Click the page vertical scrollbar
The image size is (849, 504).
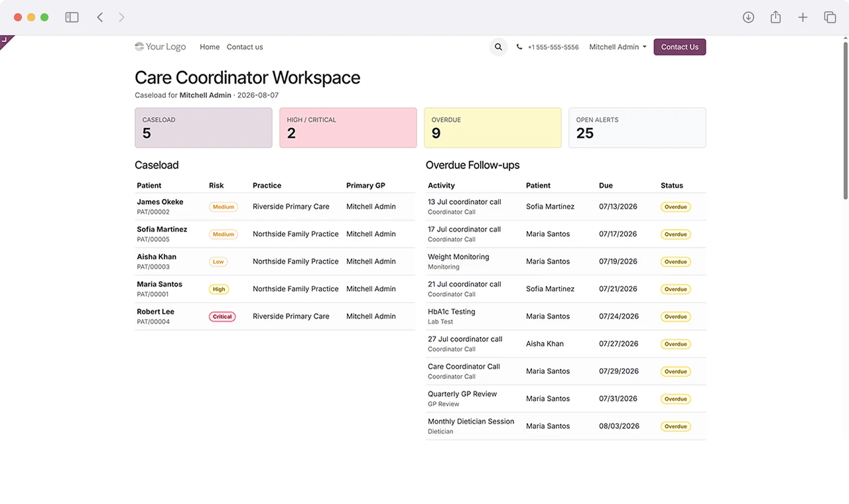(845, 119)
